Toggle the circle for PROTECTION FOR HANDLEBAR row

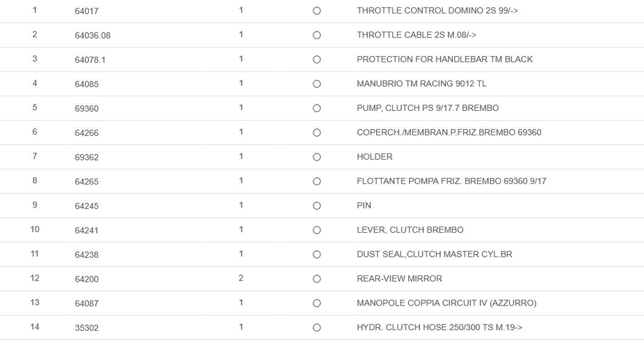coord(316,60)
